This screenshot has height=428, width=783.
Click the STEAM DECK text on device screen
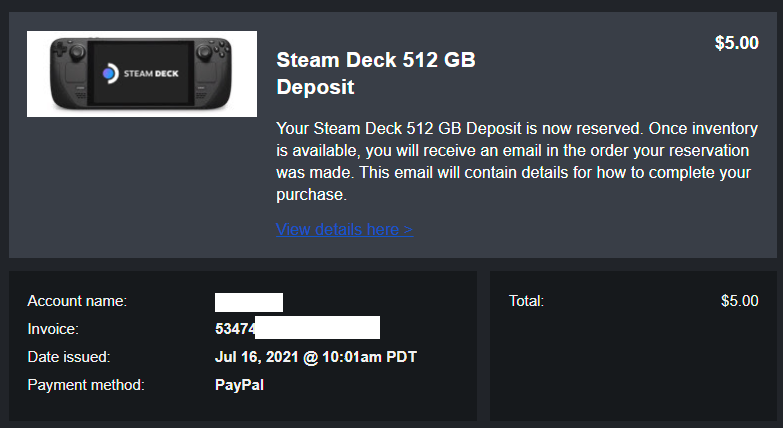pos(149,73)
